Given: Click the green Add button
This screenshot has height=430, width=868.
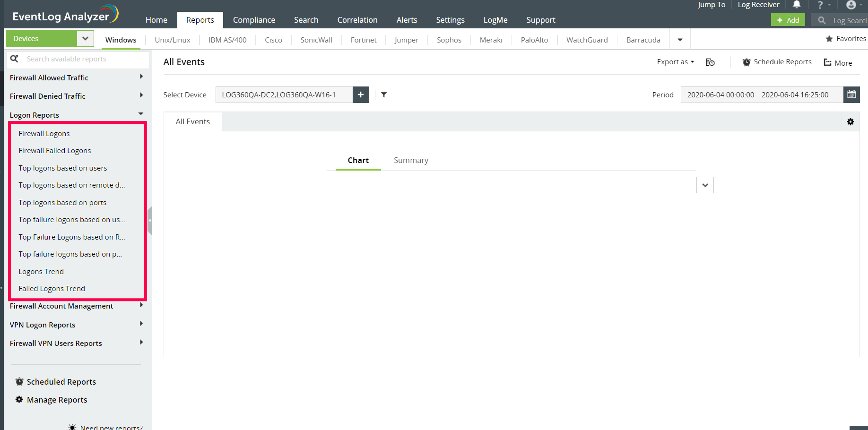Looking at the screenshot, I should click(x=788, y=20).
